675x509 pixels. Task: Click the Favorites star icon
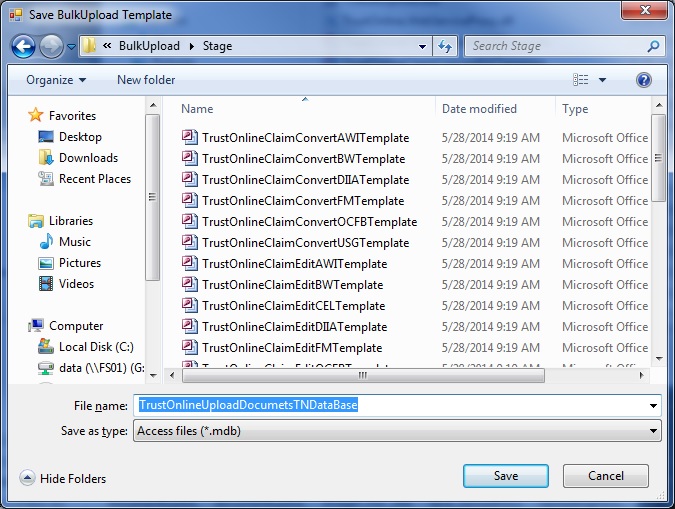36,116
